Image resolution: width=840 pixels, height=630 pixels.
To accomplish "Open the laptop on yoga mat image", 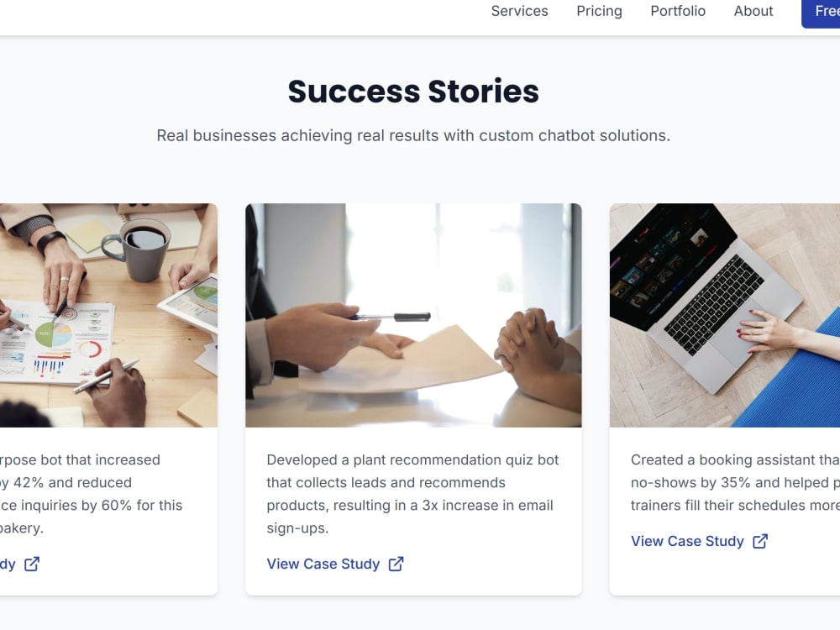I will click(725, 315).
